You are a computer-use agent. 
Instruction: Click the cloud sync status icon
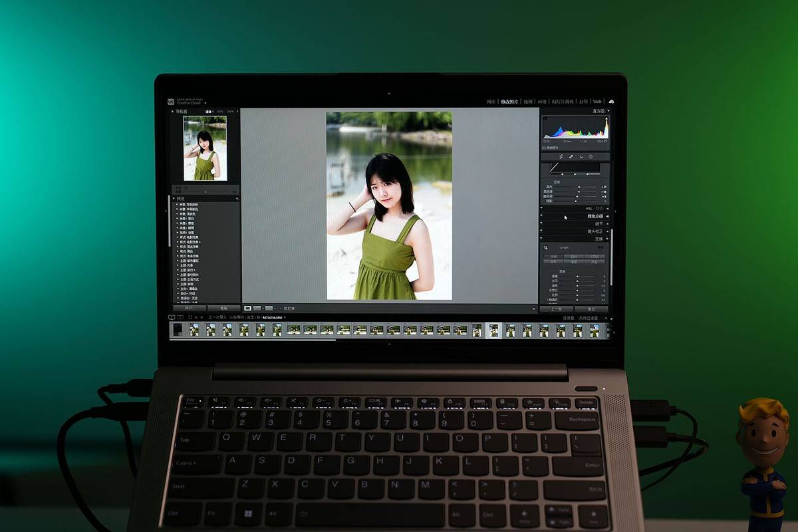pos(611,102)
